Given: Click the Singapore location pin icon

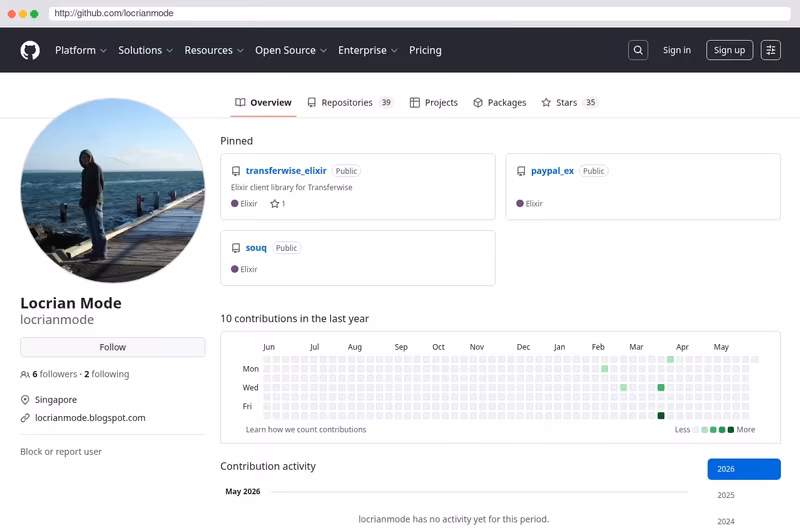Looking at the screenshot, I should [x=25, y=399].
